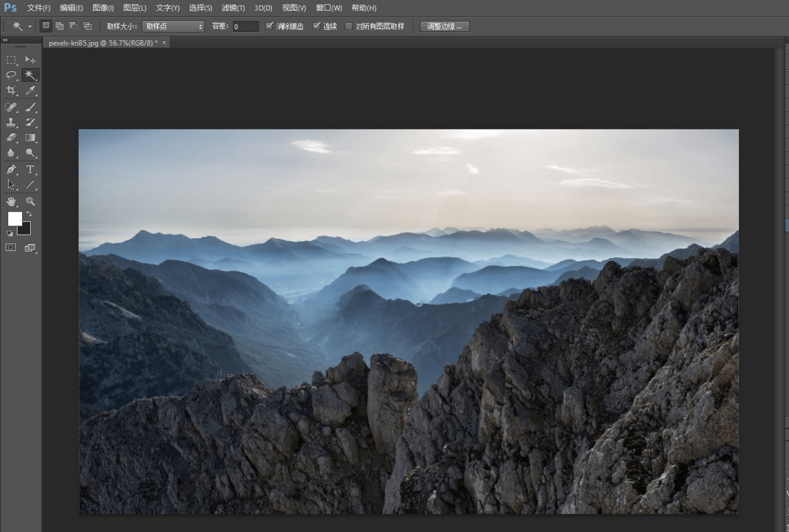Open the 图层(L) menu
The height and width of the screenshot is (532, 789).
tap(135, 8)
